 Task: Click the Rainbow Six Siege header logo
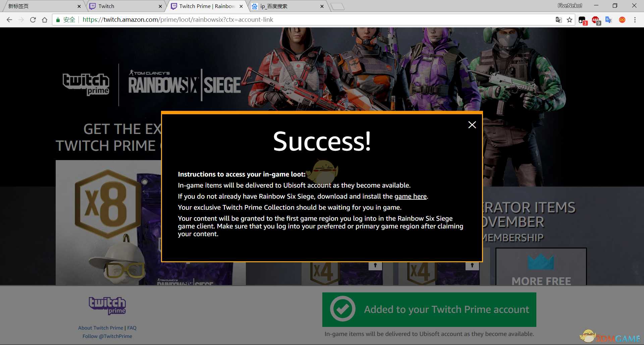pos(184,84)
